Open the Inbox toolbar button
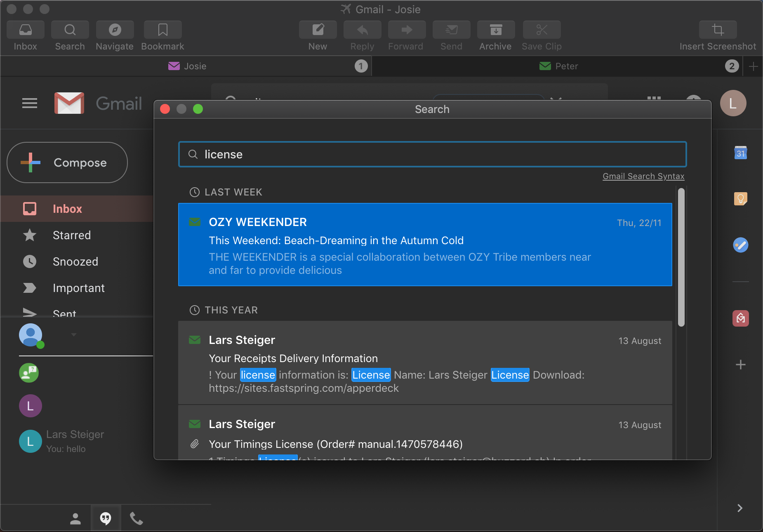The height and width of the screenshot is (532, 763). 26,30
